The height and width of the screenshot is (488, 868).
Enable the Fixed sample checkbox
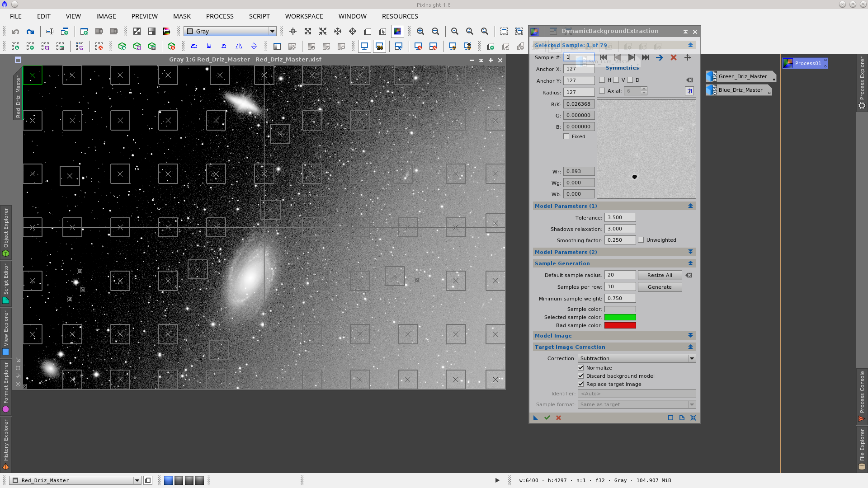click(x=566, y=136)
